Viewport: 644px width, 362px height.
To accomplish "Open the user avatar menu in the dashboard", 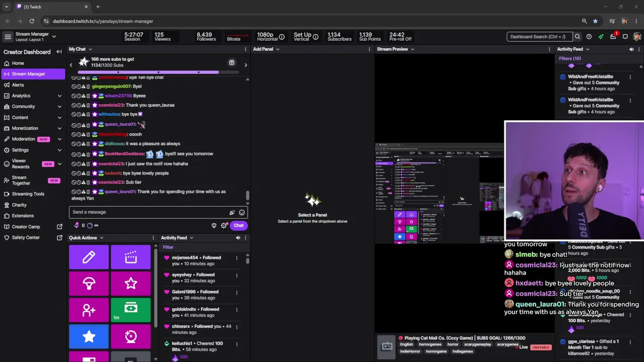I will [637, 37].
